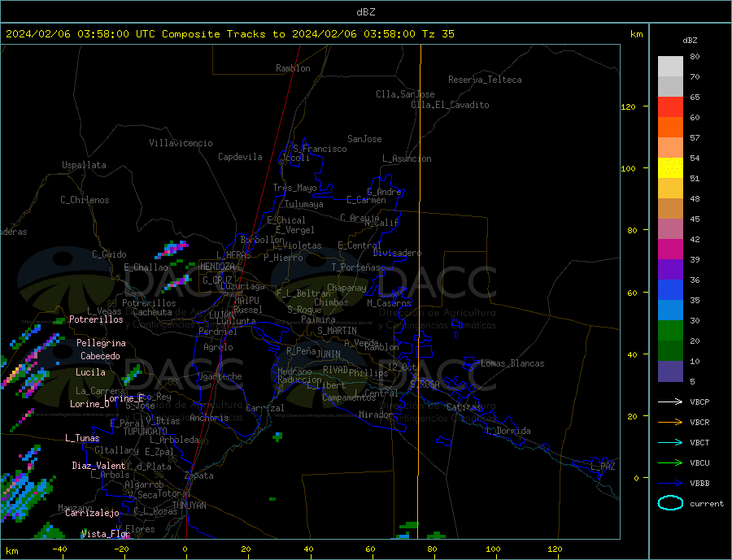Click the 'Tulumaya' map label
Screen dimensions: 732x560
coord(304,204)
